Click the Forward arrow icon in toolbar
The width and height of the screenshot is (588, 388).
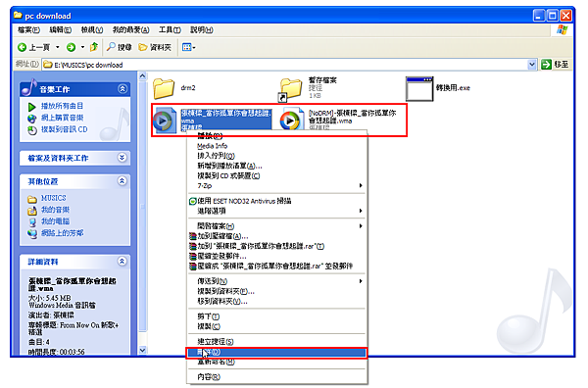tap(71, 47)
